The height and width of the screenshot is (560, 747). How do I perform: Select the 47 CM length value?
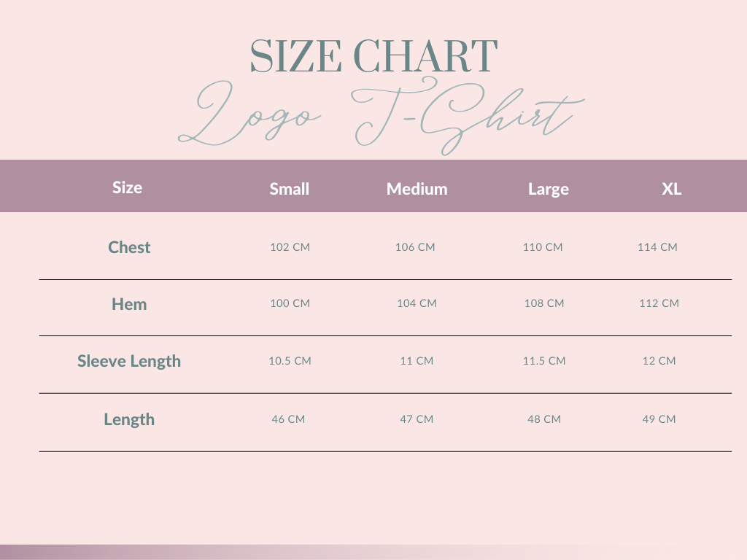tap(417, 419)
